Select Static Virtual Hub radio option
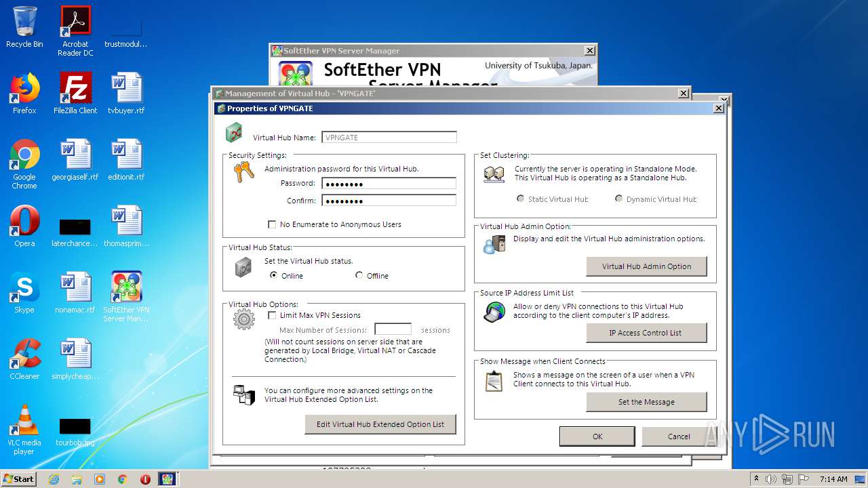 click(520, 199)
